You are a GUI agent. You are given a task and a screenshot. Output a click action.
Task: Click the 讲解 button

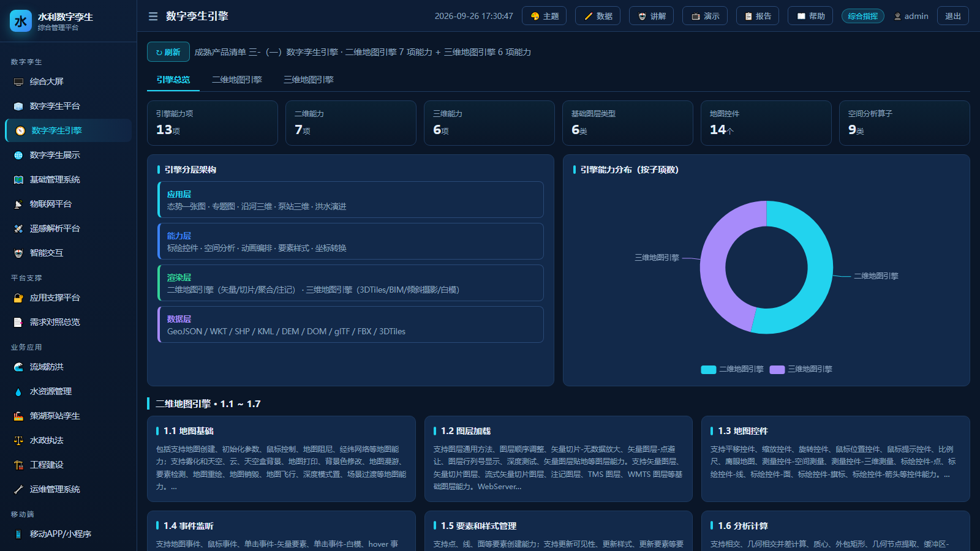click(x=652, y=16)
